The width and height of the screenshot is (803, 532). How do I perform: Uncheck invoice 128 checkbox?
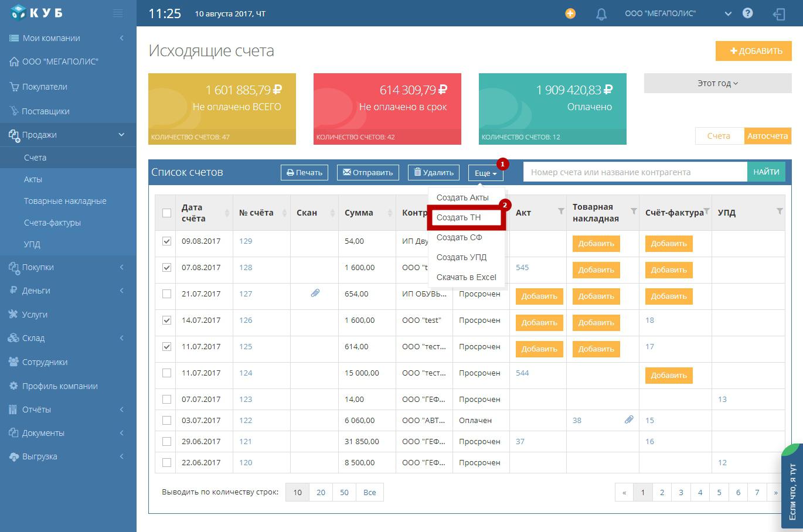[166, 267]
